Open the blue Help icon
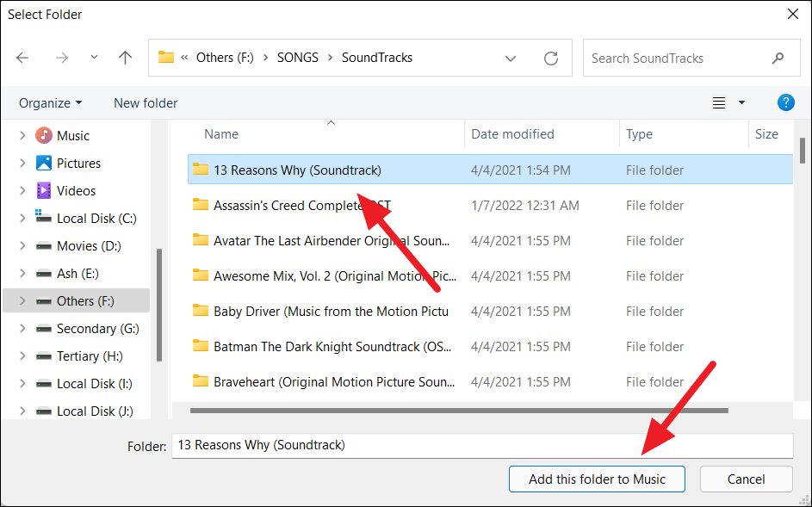 (785, 102)
